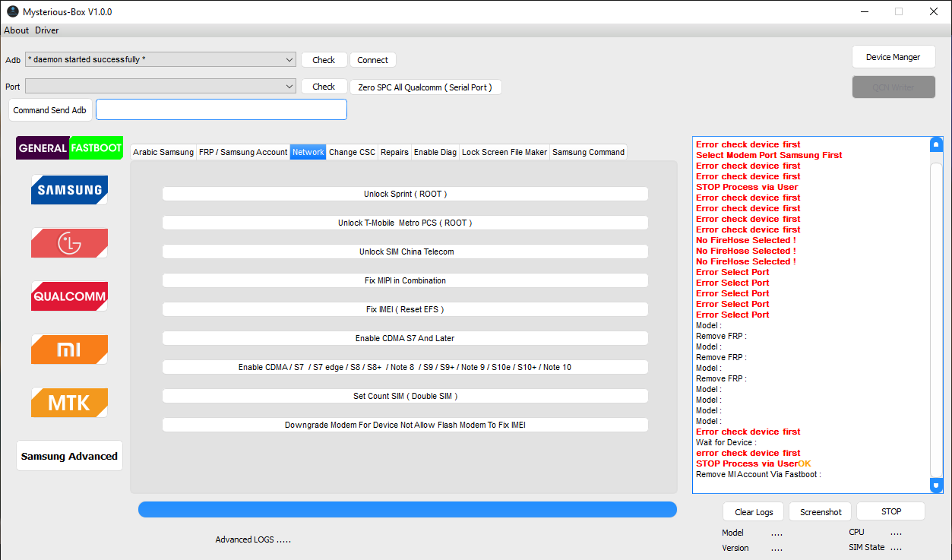The image size is (952, 560).
Task: Click the Connect button
Action: click(x=373, y=60)
